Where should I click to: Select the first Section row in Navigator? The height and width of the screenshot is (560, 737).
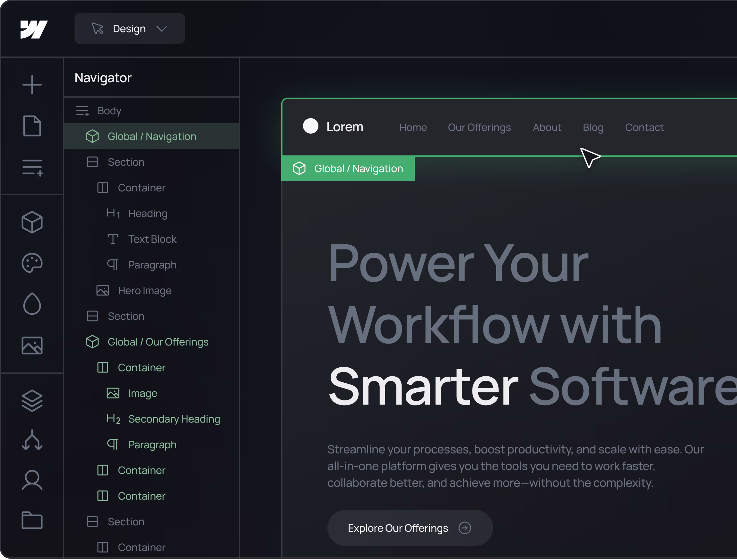[152, 162]
